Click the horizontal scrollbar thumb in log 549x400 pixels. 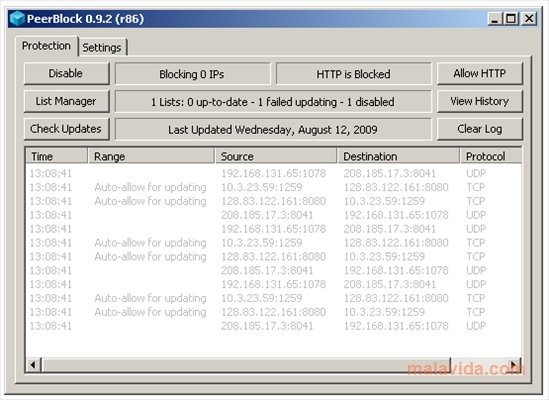[x=246, y=365]
